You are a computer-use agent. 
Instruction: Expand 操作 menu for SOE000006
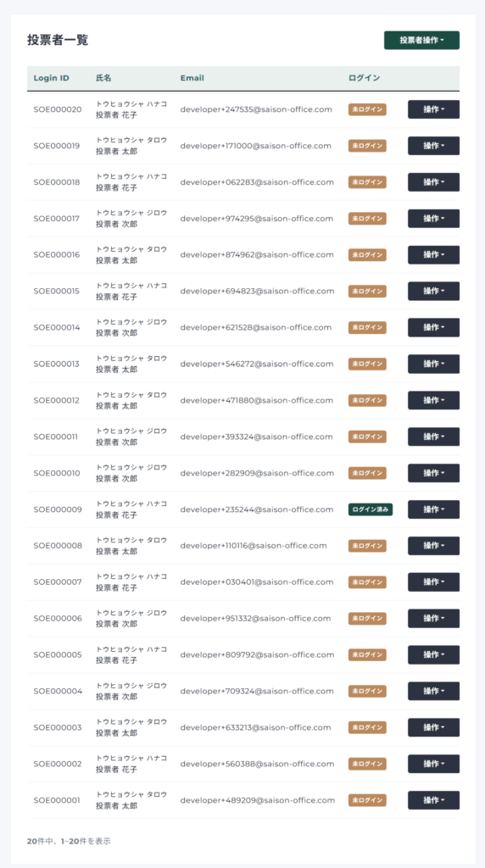click(433, 618)
